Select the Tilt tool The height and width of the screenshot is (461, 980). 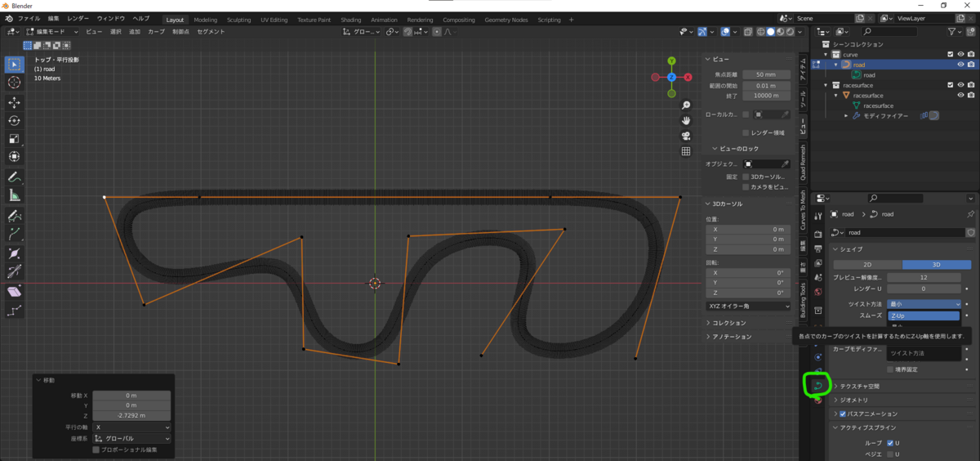click(x=14, y=271)
